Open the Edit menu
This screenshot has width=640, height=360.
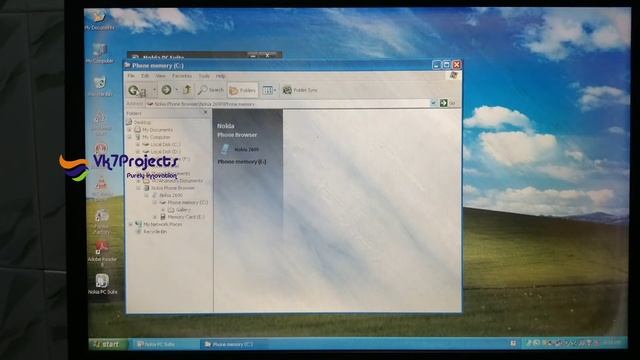(x=145, y=76)
